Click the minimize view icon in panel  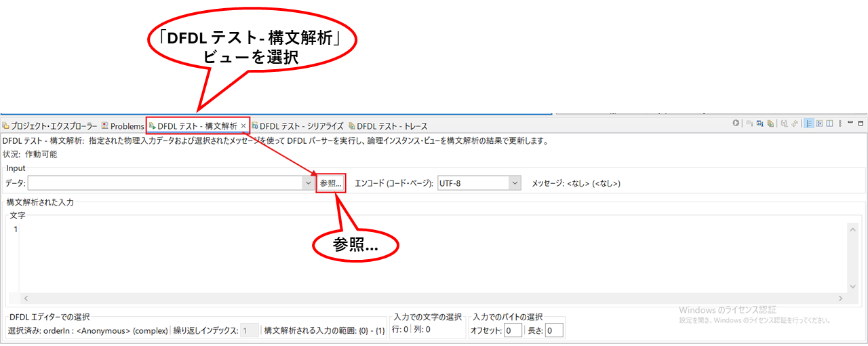click(850, 122)
